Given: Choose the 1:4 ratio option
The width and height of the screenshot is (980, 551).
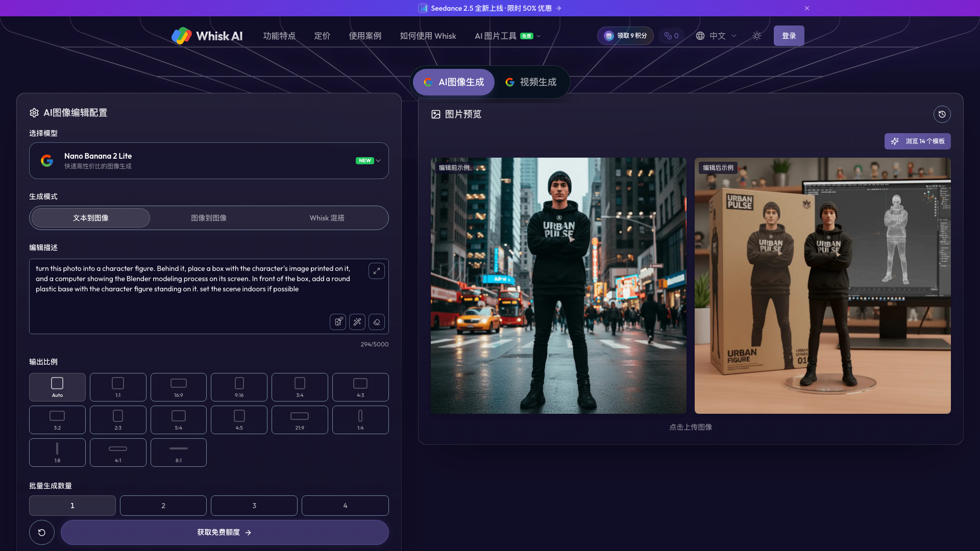Looking at the screenshot, I should [x=360, y=420].
